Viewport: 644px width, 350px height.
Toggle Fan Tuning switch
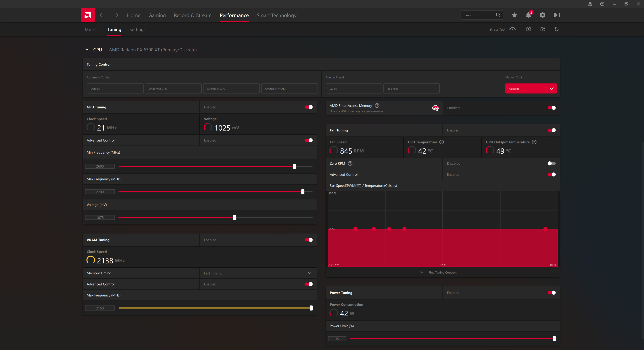pos(551,130)
